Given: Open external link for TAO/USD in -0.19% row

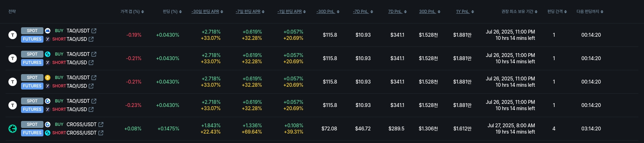Looking at the screenshot, I should 91,39.
